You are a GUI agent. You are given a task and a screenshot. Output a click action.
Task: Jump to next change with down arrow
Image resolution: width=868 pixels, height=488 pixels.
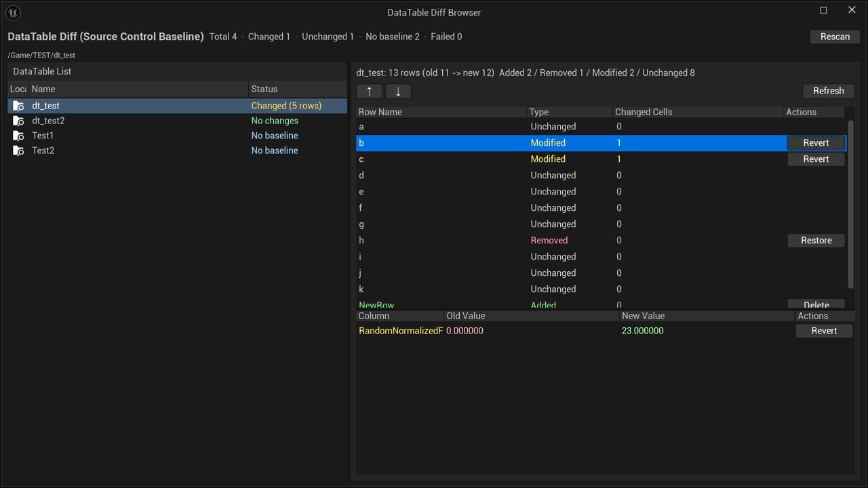[398, 91]
